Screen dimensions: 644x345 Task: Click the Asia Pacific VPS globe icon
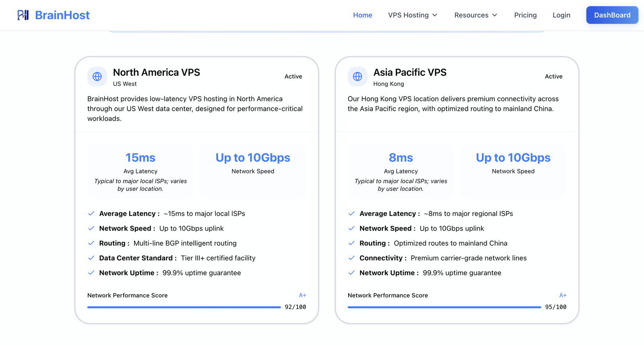pyautogui.click(x=357, y=77)
